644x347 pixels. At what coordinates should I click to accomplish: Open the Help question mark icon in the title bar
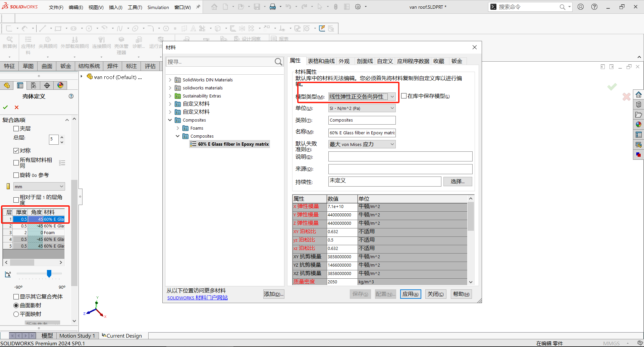pyautogui.click(x=594, y=7)
